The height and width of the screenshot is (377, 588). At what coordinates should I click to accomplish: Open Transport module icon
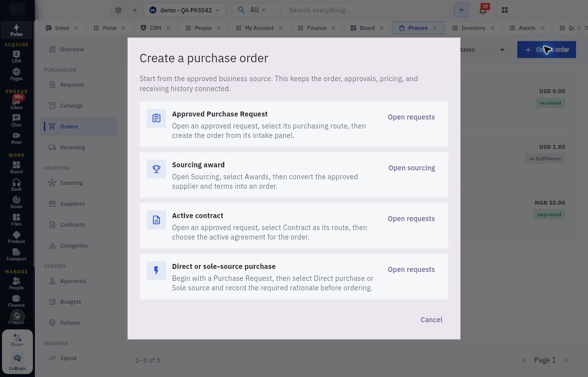click(x=16, y=254)
